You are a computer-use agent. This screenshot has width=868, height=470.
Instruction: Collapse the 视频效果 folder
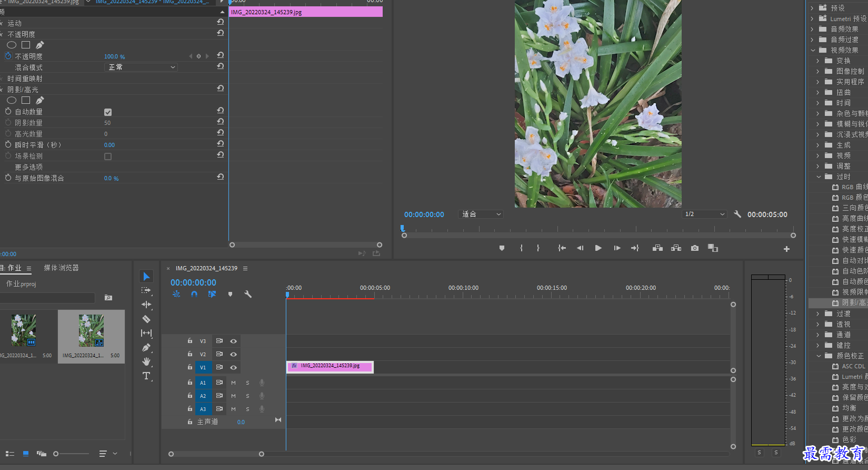pyautogui.click(x=813, y=50)
